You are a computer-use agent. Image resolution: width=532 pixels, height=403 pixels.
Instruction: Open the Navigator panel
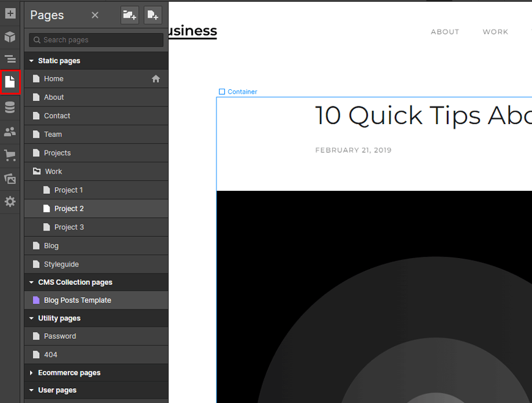(10, 59)
